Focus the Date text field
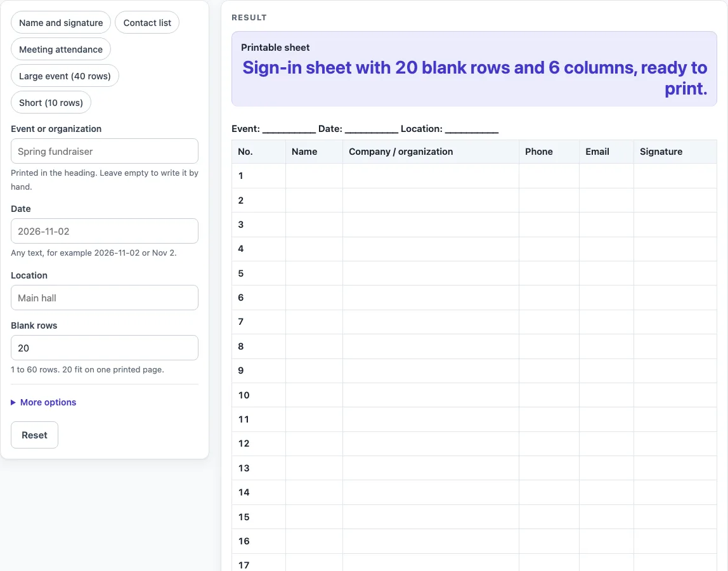Image resolution: width=728 pixels, height=571 pixels. [x=105, y=231]
